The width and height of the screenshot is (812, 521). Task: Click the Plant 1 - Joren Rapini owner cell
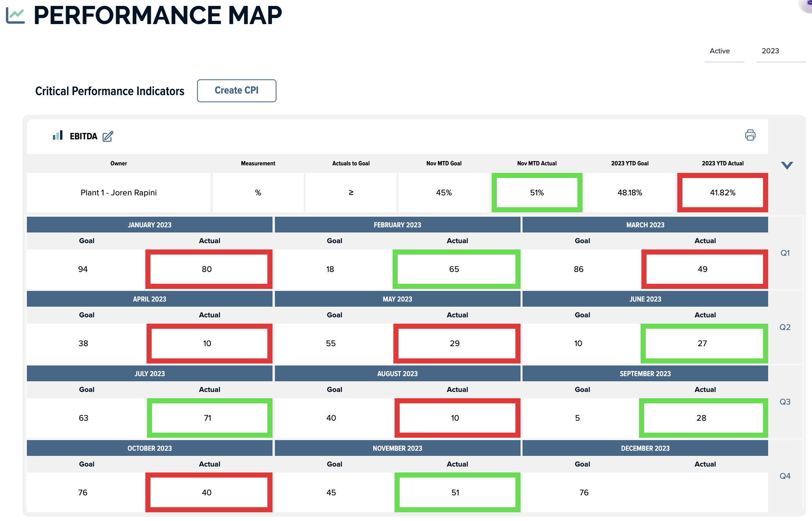[x=118, y=193]
